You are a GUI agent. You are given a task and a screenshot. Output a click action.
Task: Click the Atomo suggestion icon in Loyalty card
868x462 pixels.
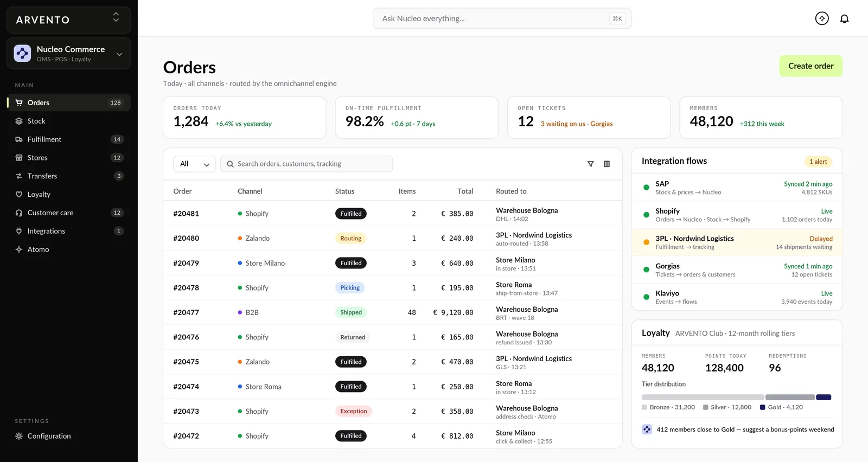click(647, 429)
